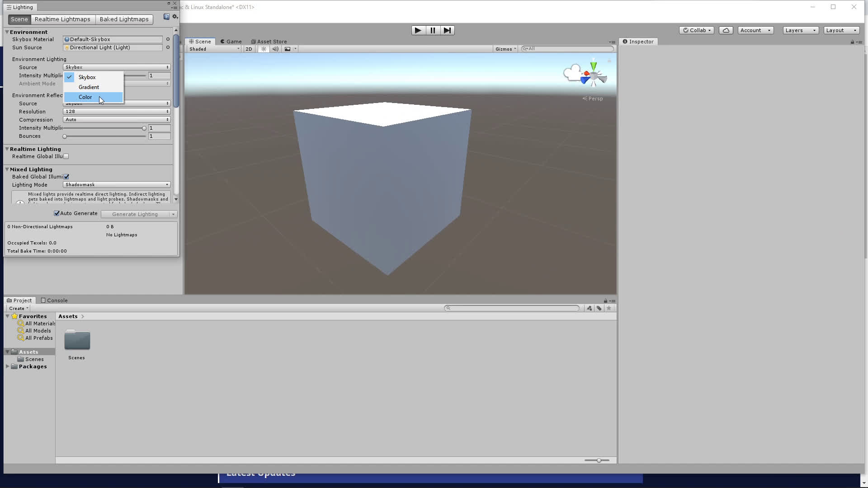The height and width of the screenshot is (488, 868).
Task: Click the Pause button
Action: [x=433, y=30]
